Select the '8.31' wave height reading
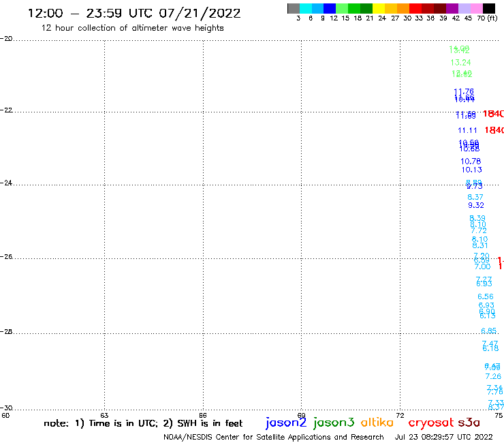The image size is (504, 443). tap(480, 245)
